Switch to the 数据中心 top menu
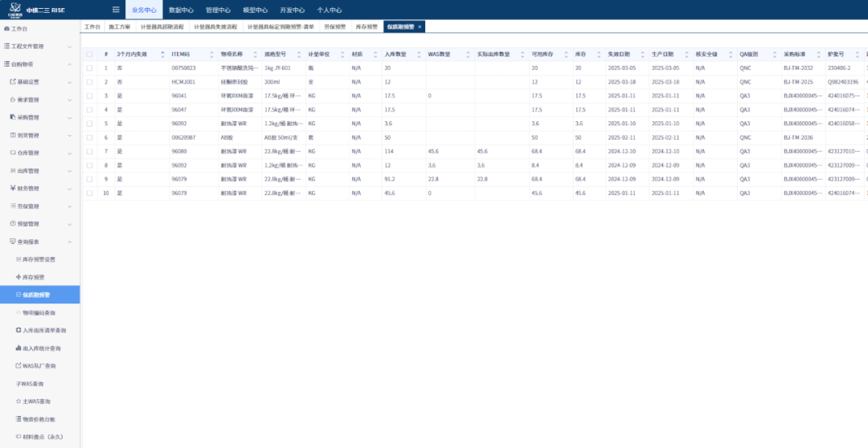 180,10
